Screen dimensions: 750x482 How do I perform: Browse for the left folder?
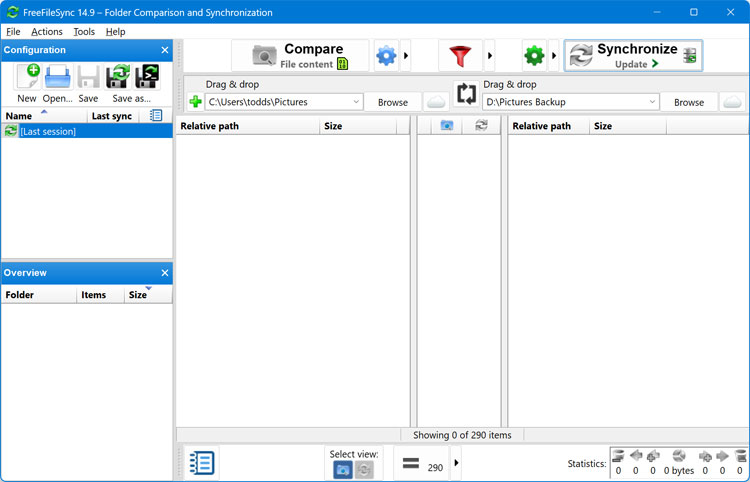point(393,102)
